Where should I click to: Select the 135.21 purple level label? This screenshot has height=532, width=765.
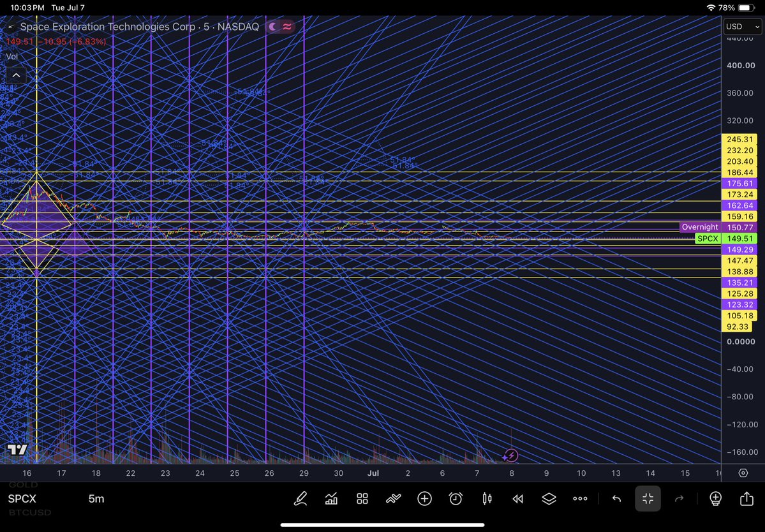[739, 283]
